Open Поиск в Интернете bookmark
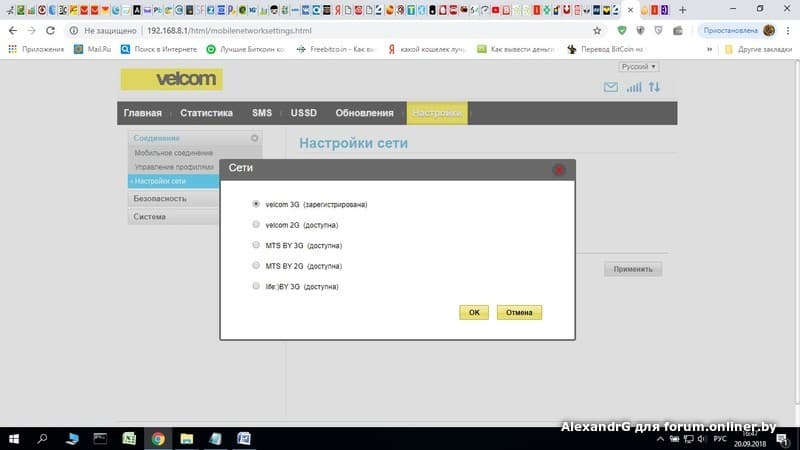The image size is (800, 450). click(x=159, y=49)
